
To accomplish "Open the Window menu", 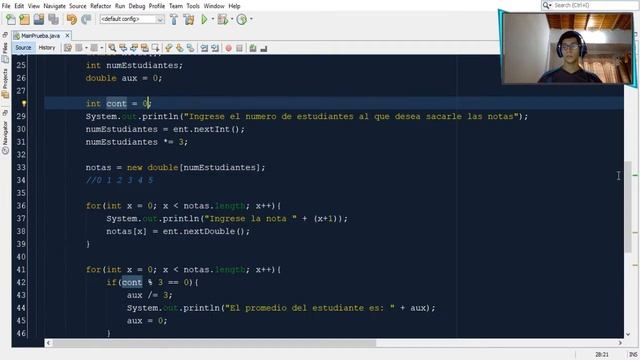I will coord(214,6).
